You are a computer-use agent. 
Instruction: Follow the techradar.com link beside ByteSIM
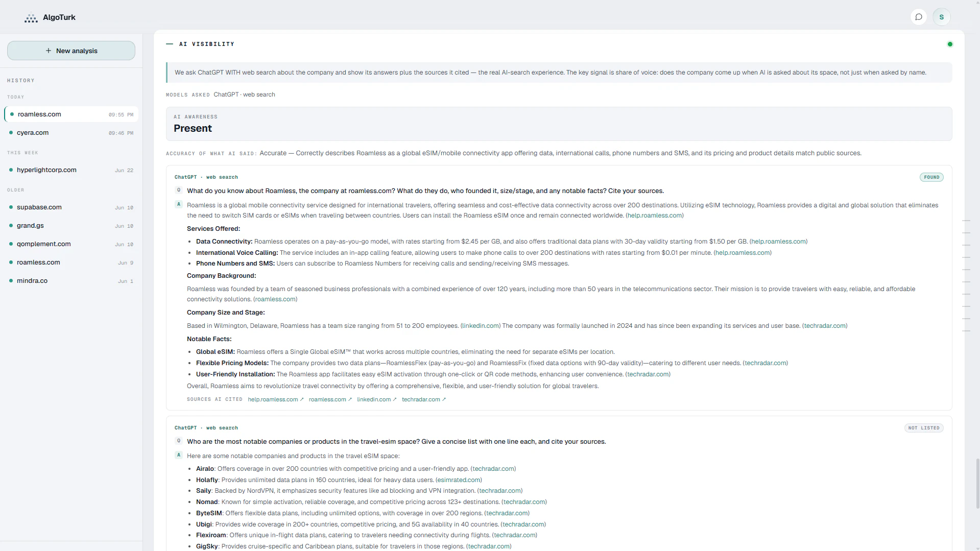(507, 513)
